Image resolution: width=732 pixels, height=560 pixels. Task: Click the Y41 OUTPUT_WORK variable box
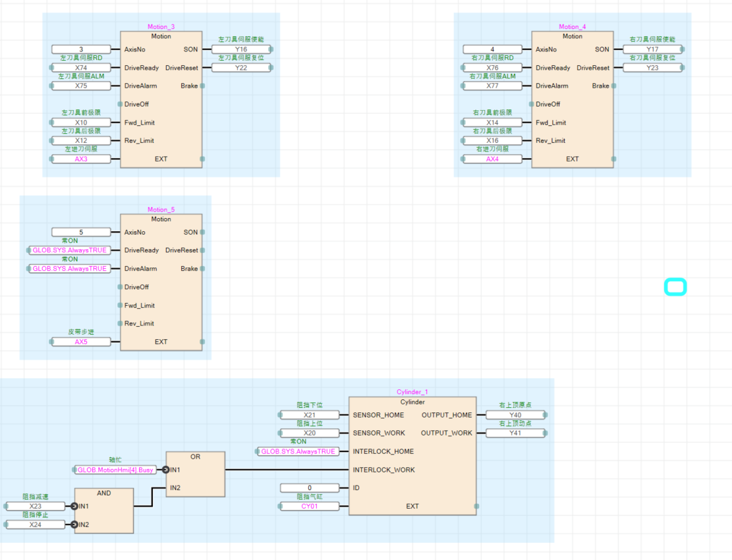click(515, 433)
